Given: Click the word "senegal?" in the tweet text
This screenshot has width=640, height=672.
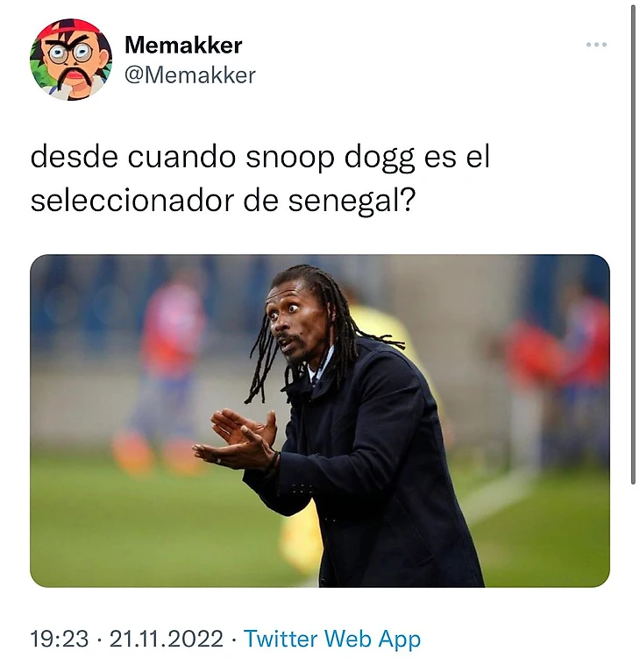Looking at the screenshot, I should pyautogui.click(x=352, y=202).
